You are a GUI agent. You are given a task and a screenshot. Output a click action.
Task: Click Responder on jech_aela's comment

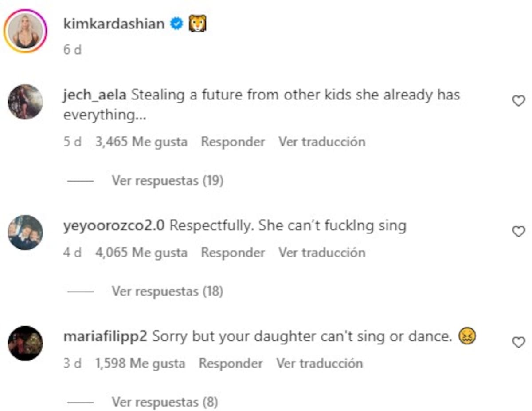tap(233, 141)
